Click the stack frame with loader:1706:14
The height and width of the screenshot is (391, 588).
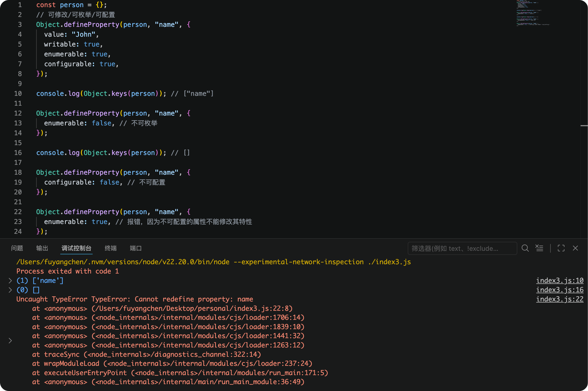tap(168, 318)
